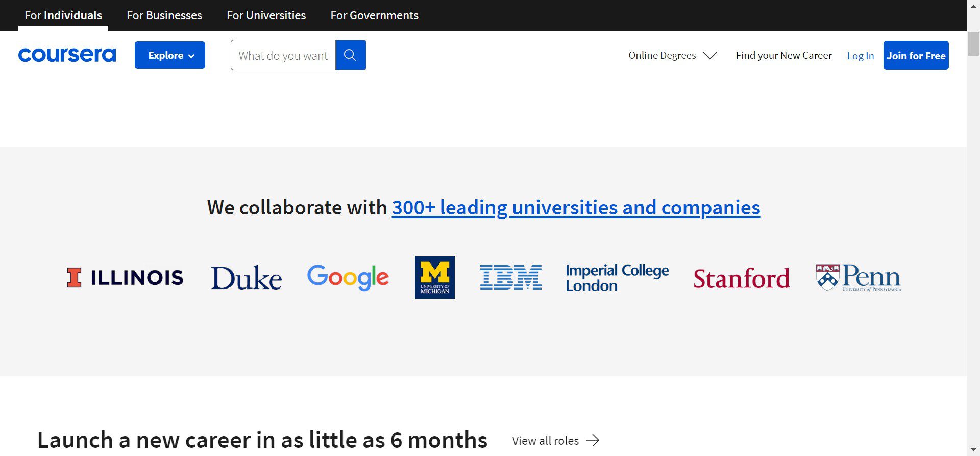Click the Imperial College London logo
980x456 pixels.
617,277
